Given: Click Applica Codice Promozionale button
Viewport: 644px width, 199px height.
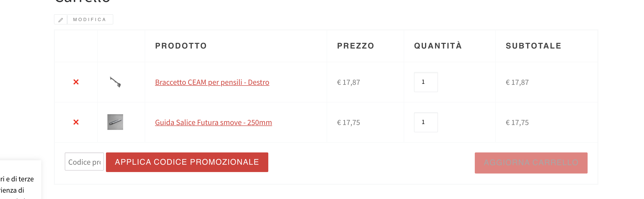Looking at the screenshot, I should pos(187,162).
